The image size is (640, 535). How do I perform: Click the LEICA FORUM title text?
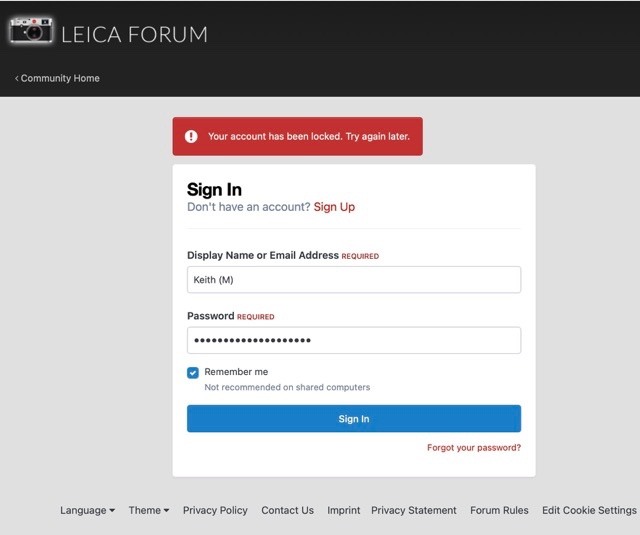[x=134, y=34]
